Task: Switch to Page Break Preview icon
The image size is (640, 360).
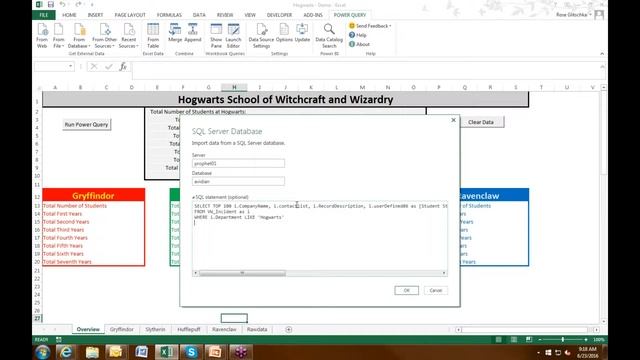Action: pos(529,340)
